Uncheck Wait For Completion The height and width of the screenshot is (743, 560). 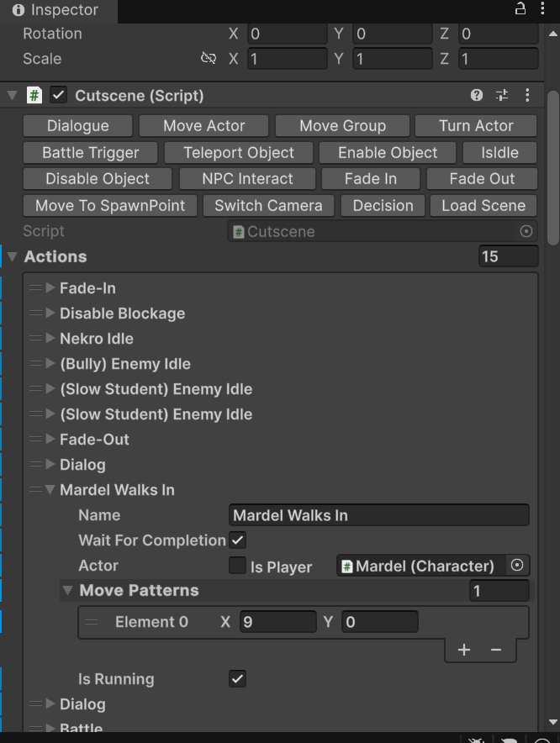coord(238,540)
